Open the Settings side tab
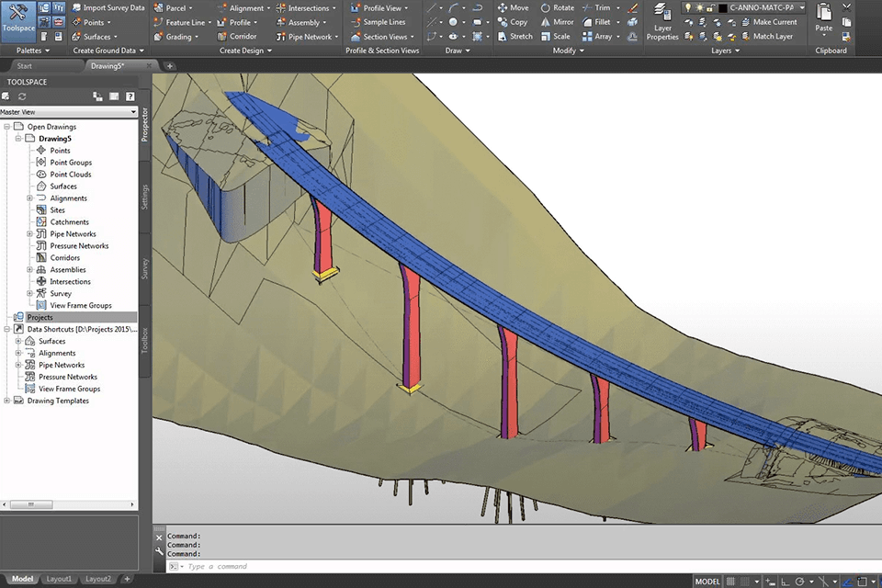This screenshot has width=882, height=588. tap(144, 197)
